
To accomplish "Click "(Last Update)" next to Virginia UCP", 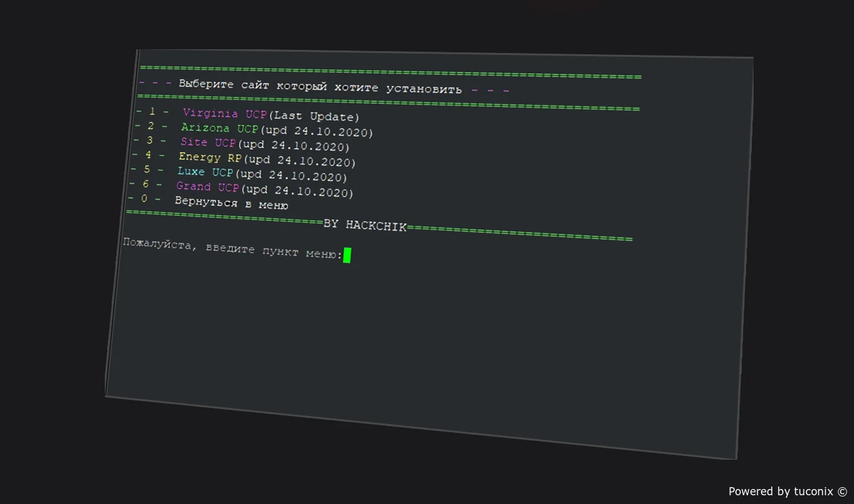I will coord(314,117).
